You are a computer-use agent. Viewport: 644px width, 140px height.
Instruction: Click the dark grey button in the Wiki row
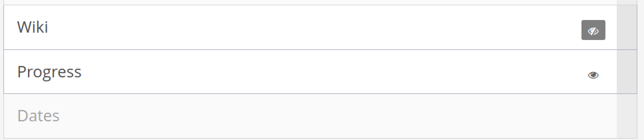(593, 30)
